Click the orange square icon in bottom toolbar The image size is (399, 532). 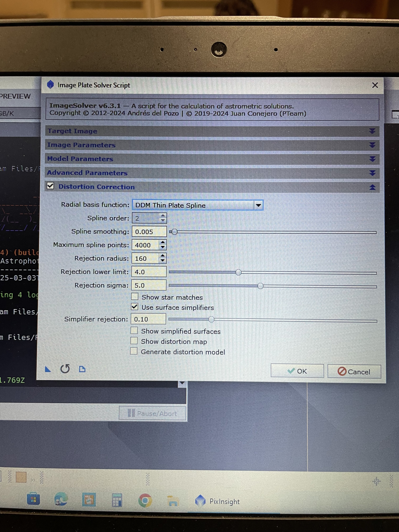tap(21, 477)
